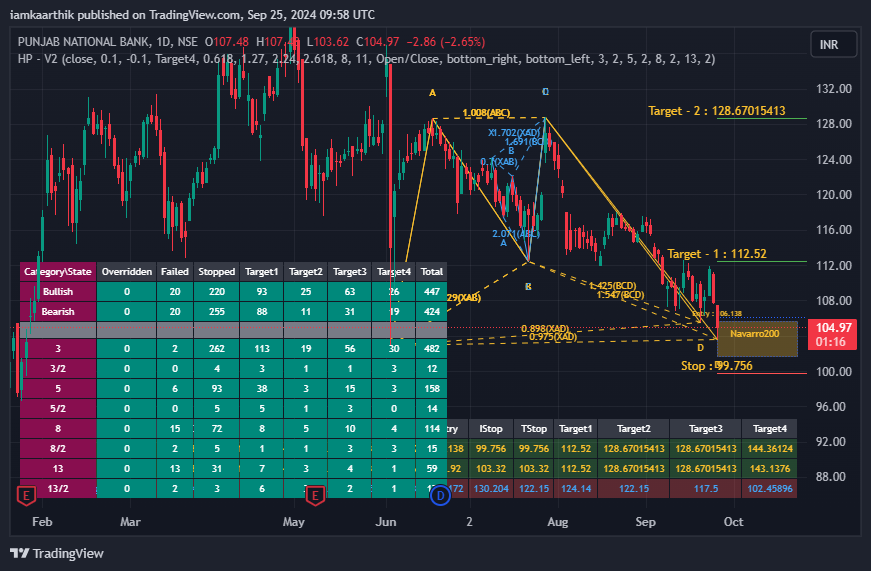Screen dimensions: 871x571
Task: Click the Target4 value 143.1376
Action: click(x=770, y=468)
